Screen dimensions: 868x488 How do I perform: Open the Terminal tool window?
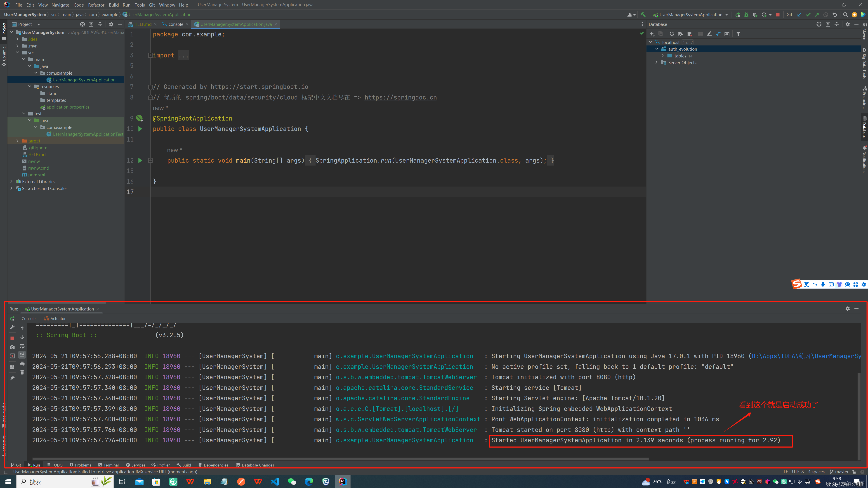point(108,465)
